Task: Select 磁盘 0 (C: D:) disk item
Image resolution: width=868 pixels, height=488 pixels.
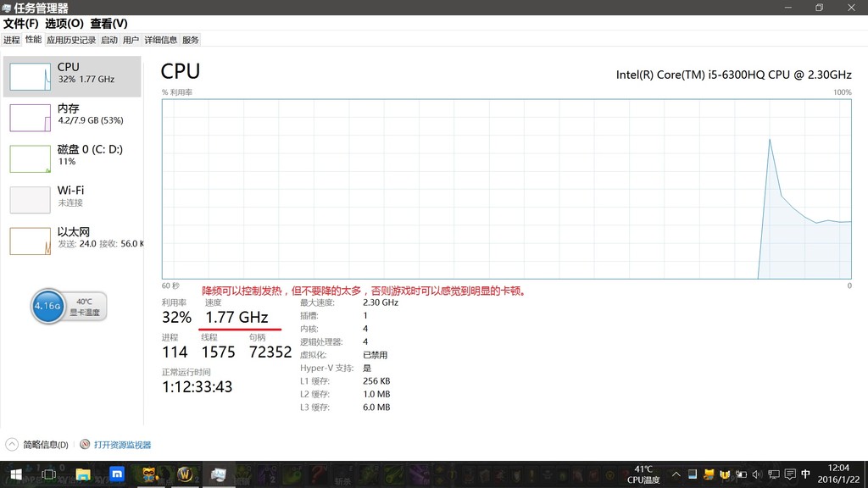Action: coord(31,158)
